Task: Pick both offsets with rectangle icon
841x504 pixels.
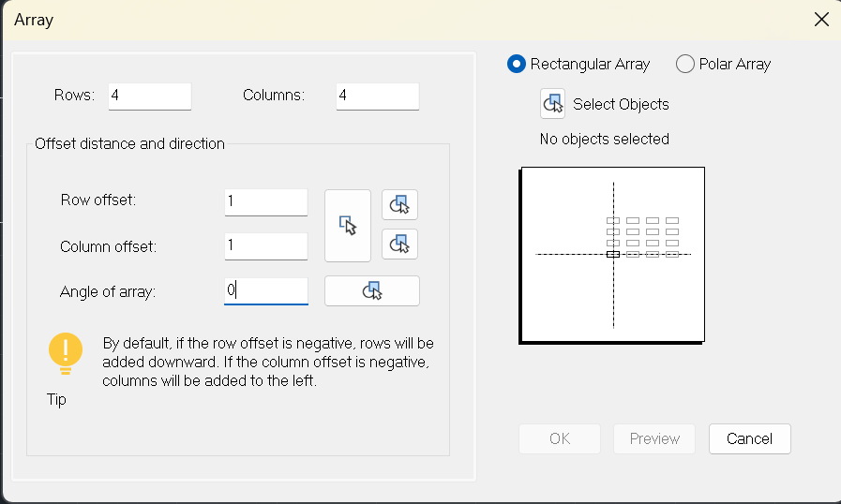Action: (x=348, y=226)
